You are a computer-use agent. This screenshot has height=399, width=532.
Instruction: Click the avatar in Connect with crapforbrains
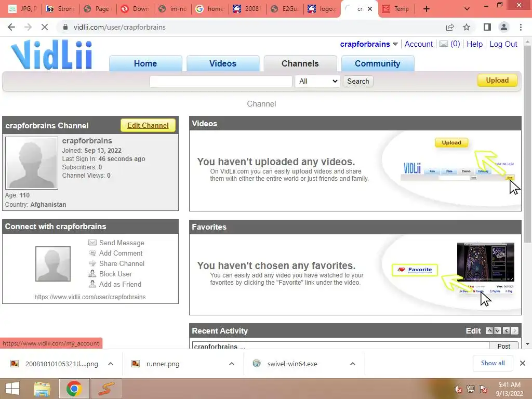53,264
